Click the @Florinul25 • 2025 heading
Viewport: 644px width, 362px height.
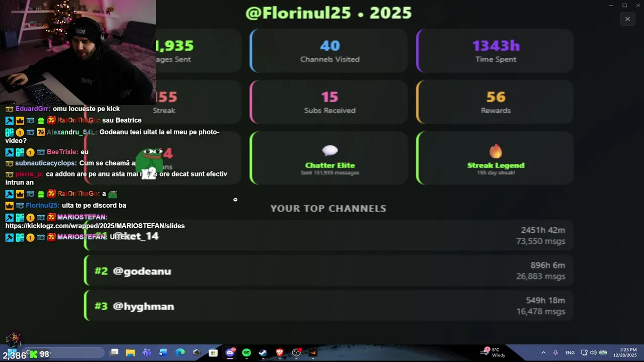[329, 13]
